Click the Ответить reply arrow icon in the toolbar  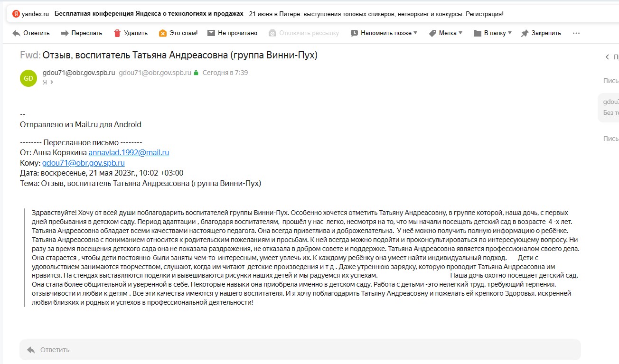point(16,33)
